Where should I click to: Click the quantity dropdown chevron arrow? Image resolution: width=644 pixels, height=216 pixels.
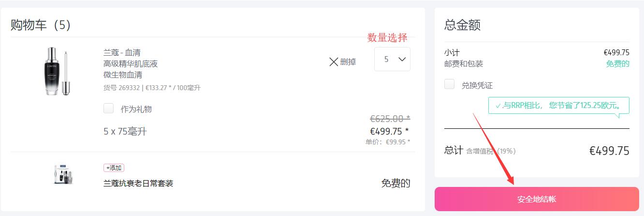[402, 59]
